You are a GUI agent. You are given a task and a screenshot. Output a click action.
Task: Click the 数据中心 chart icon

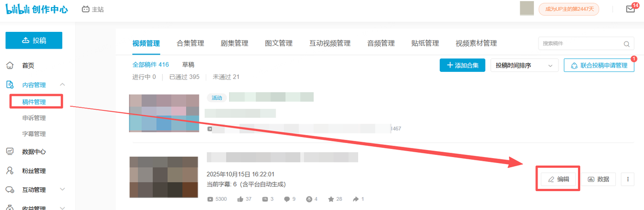[x=10, y=151]
